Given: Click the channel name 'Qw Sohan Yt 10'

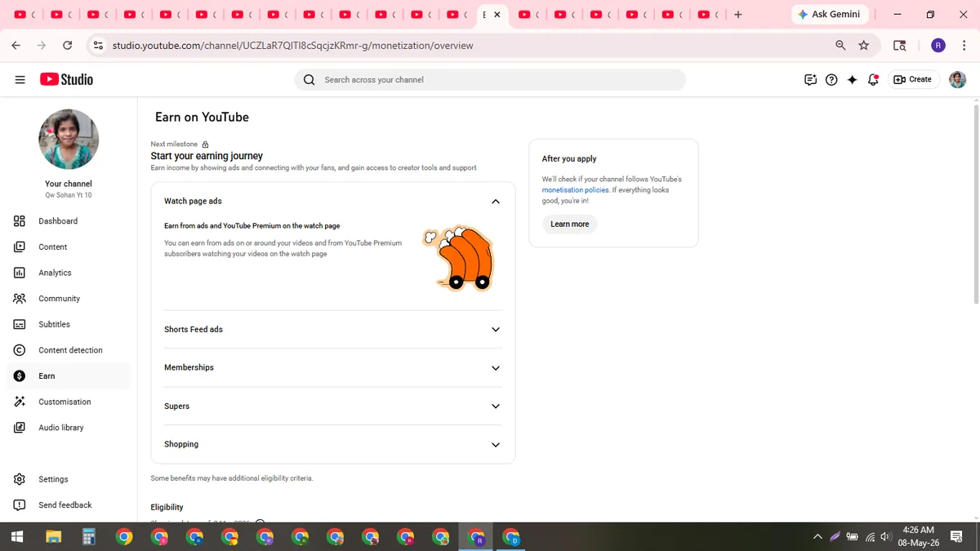Looking at the screenshot, I should click(69, 196).
